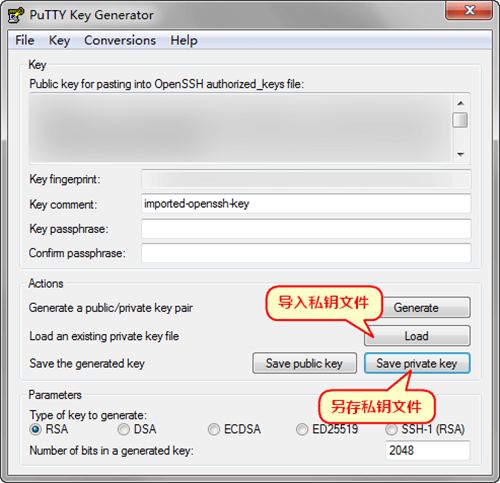Screen dimensions: 500x483
Task: Load an existing private key file
Action: click(x=417, y=336)
